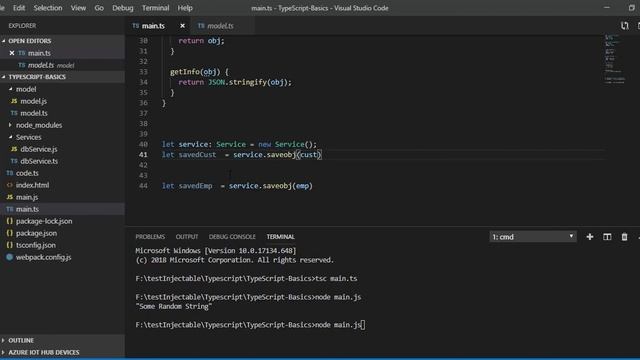Switch to the Output panel tab
This screenshot has width=640, height=360.
187,237
